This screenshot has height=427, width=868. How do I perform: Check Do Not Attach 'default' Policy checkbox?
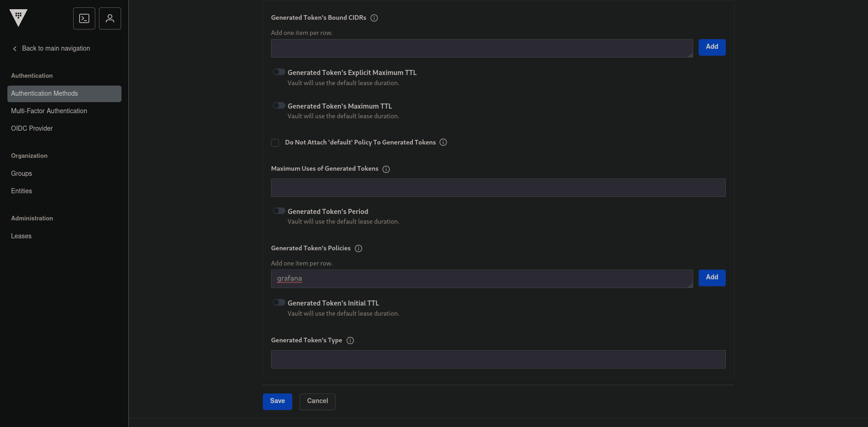tap(275, 143)
